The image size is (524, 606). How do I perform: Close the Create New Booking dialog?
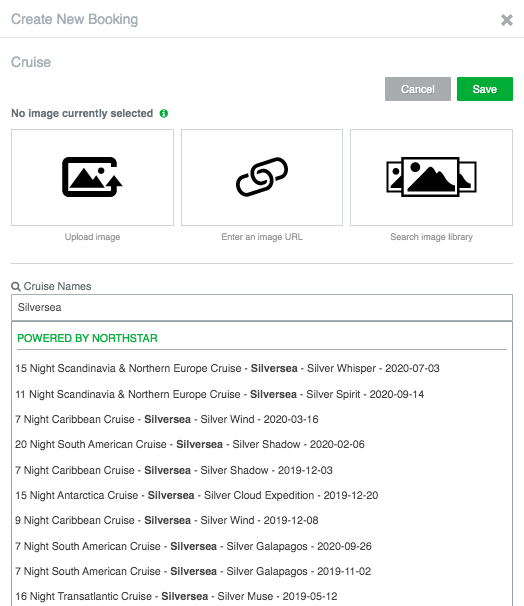(x=507, y=20)
